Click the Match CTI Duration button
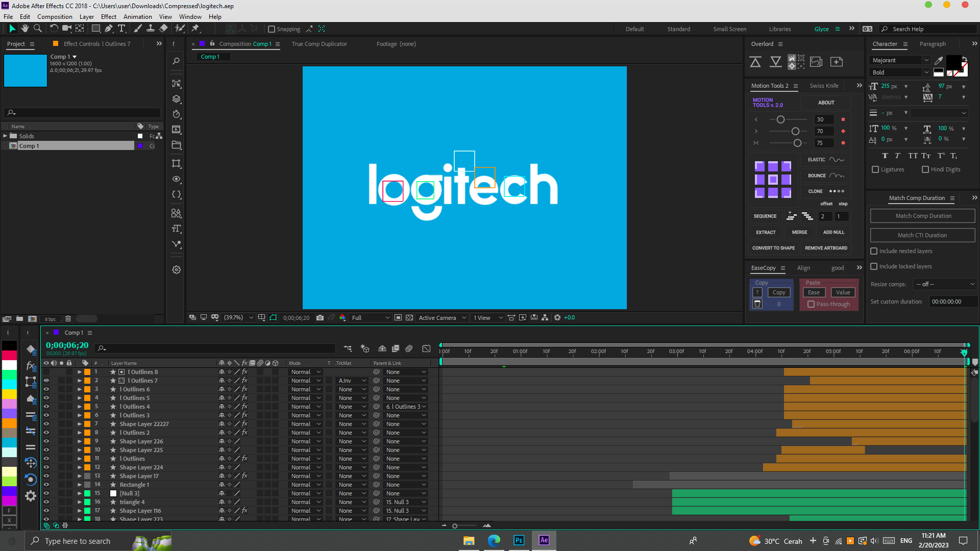This screenshot has height=551, width=980. [x=923, y=235]
